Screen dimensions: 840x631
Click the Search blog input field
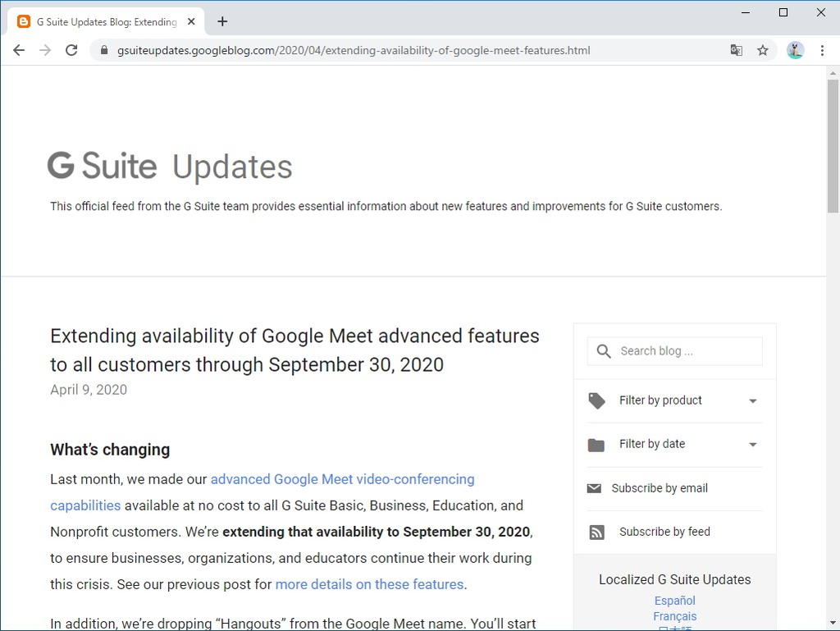coord(687,351)
